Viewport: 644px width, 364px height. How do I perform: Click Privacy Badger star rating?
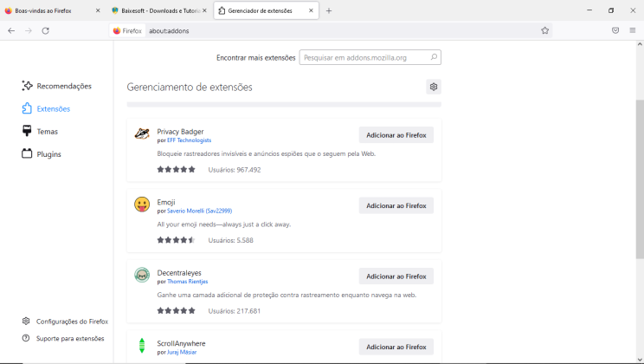click(x=177, y=170)
